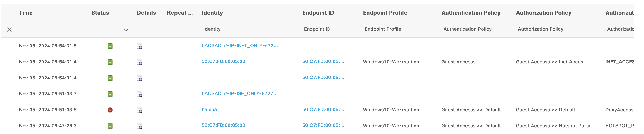The image size is (644, 134).
Task: Click the Authorization Policy column header
Action: pyautogui.click(x=544, y=13)
